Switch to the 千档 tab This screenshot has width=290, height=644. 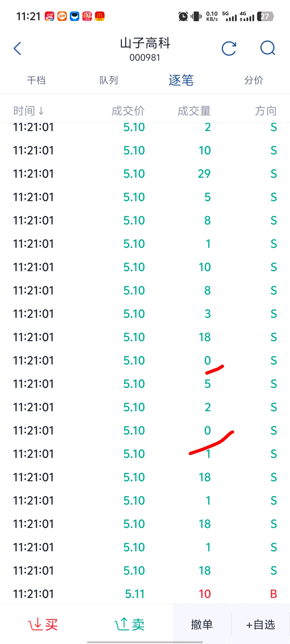(x=36, y=80)
